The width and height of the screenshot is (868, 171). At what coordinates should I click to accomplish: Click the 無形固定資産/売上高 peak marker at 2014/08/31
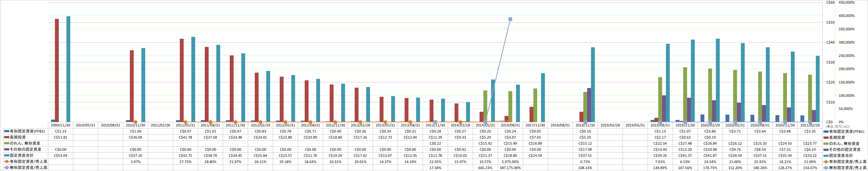click(510, 19)
